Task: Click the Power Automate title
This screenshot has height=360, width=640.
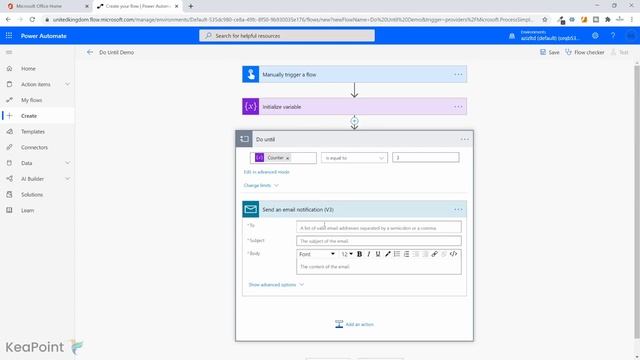Action: (x=44, y=36)
